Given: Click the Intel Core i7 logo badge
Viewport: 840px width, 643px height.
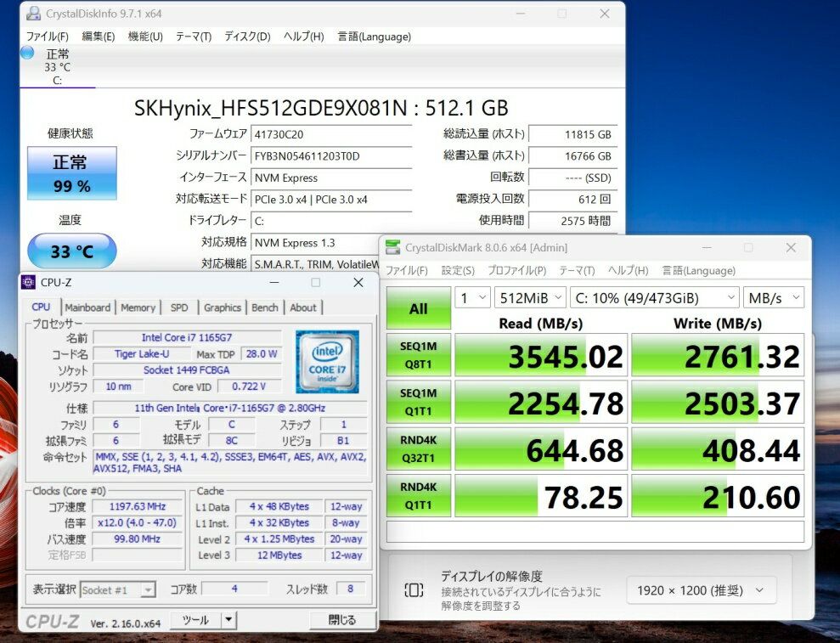Looking at the screenshot, I should point(327,361).
